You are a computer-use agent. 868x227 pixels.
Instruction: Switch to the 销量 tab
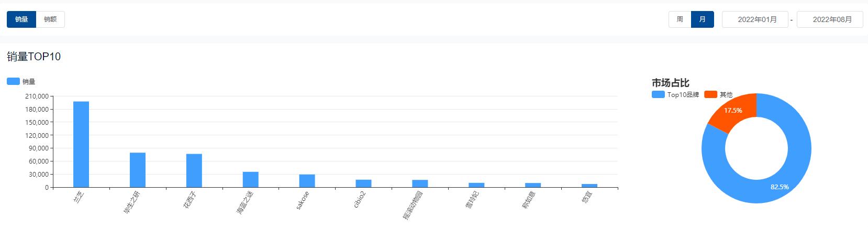pos(21,19)
